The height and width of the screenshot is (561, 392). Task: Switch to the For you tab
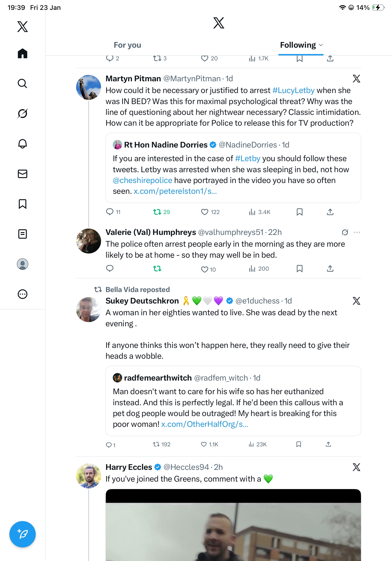coord(127,45)
